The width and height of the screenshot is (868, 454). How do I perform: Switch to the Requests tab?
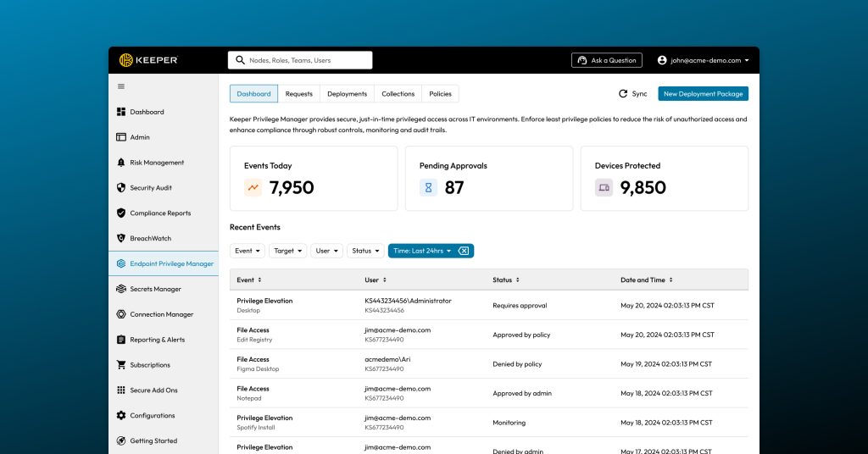(x=298, y=94)
